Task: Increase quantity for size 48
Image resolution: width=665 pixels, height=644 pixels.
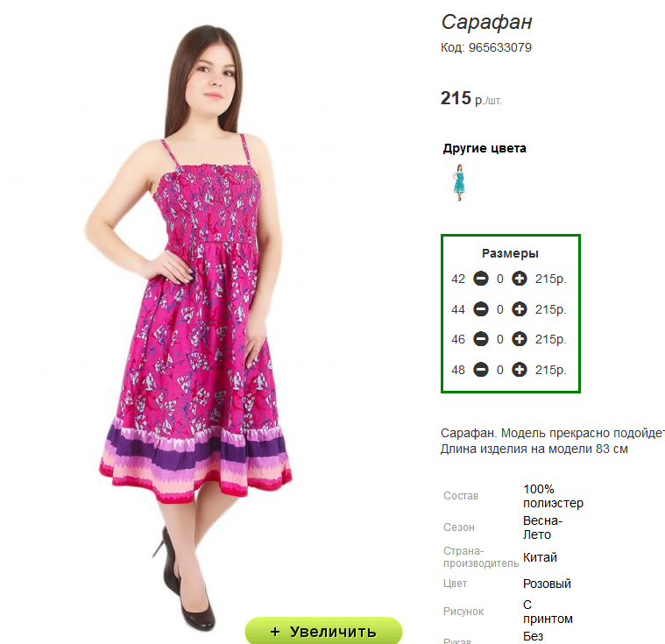Action: (519, 370)
